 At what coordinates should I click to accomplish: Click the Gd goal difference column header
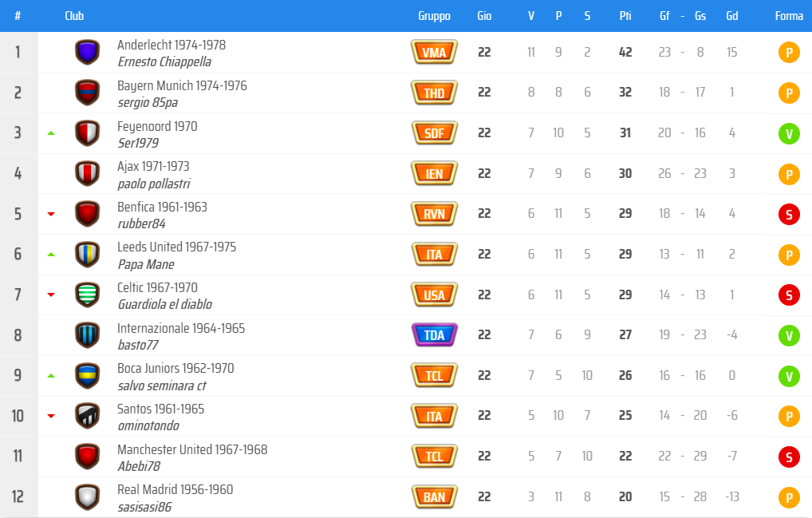click(731, 16)
